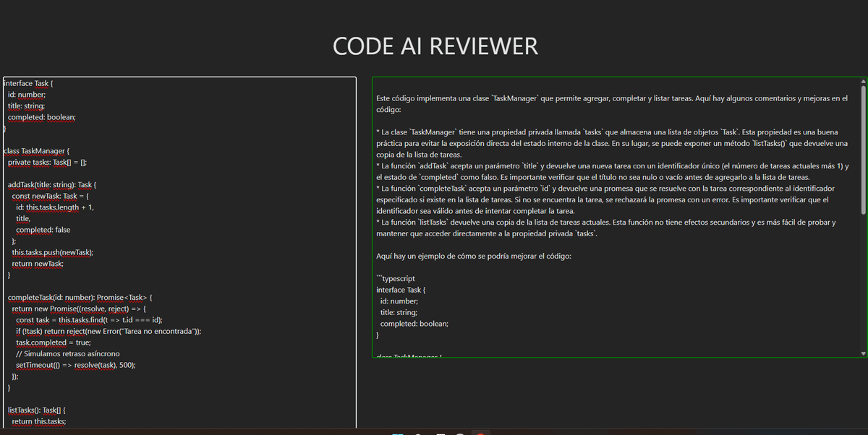Click the return this.tasks line
Screen dimensions: 868x435
point(38,421)
